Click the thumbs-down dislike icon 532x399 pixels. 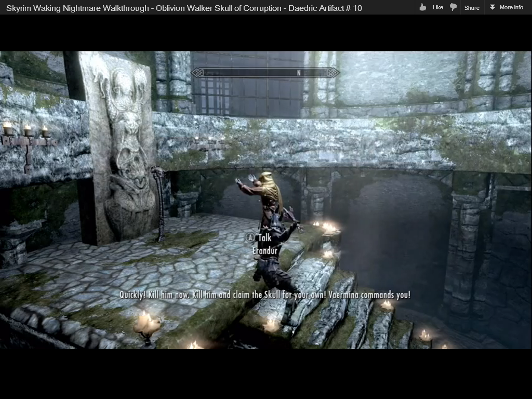coord(453,7)
